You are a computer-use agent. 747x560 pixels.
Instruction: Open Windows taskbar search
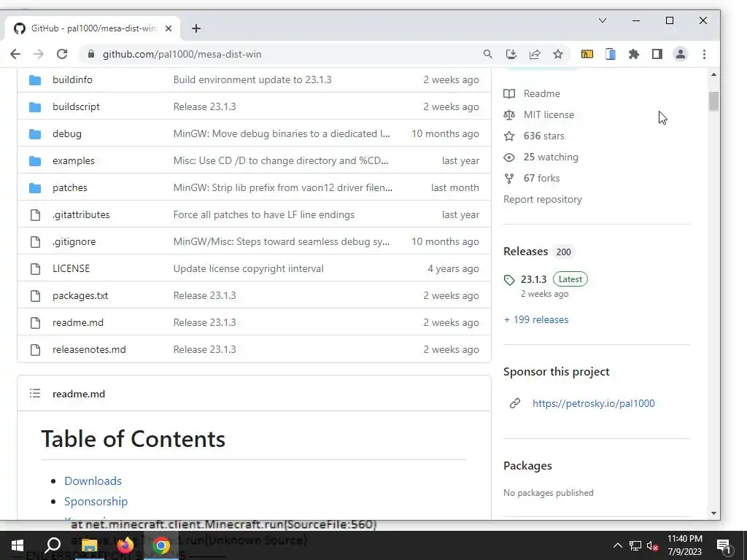click(53, 545)
